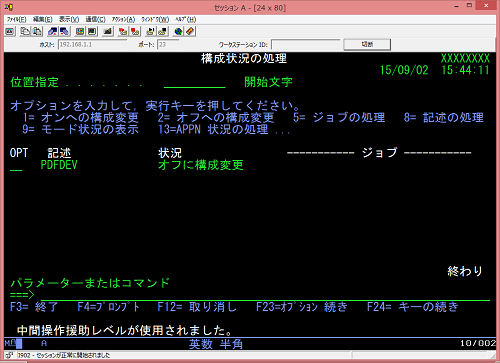
Task: Click the print screen toolbar icon
Action: 10,32
